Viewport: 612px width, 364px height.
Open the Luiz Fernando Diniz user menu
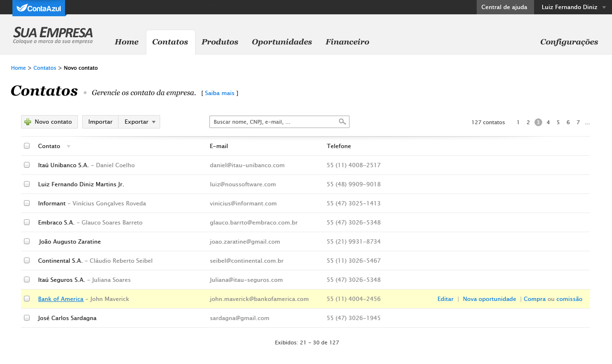point(573,7)
